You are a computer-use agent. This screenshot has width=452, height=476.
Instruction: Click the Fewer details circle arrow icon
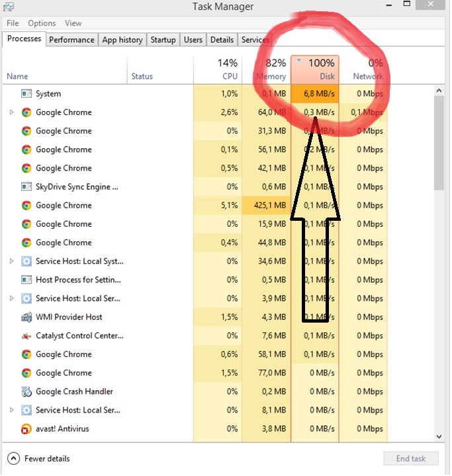click(13, 458)
